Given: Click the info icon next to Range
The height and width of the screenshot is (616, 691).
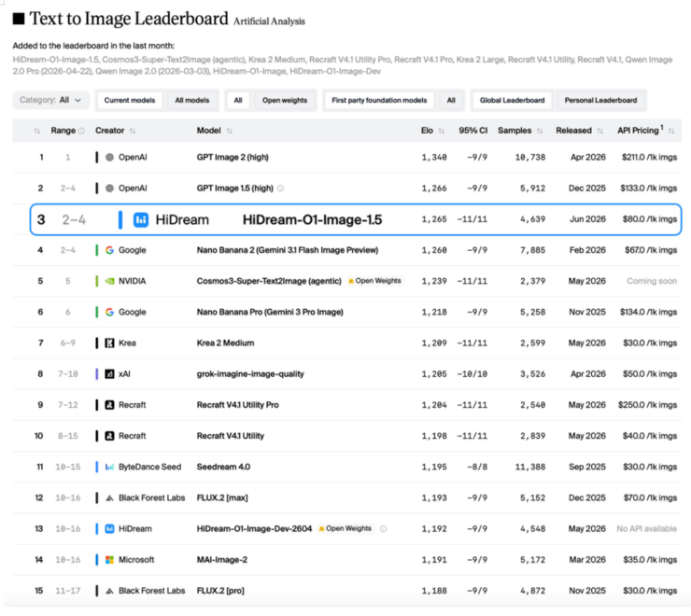Looking at the screenshot, I should [x=81, y=131].
